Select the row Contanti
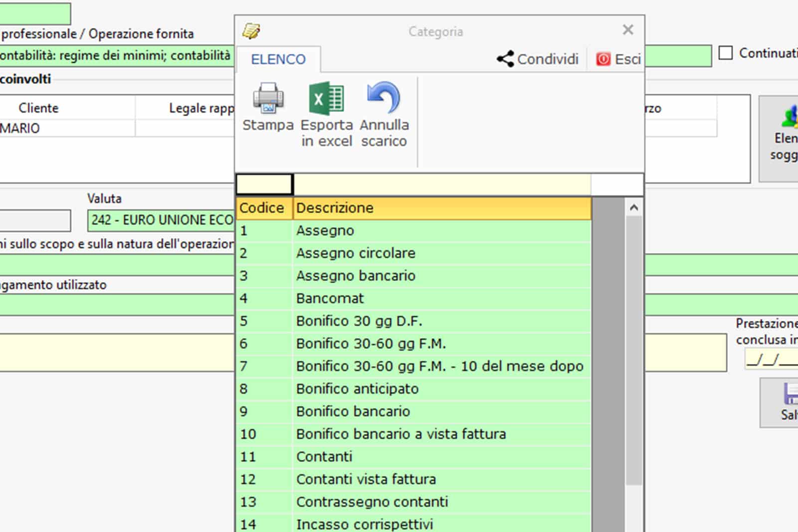 tap(413, 457)
